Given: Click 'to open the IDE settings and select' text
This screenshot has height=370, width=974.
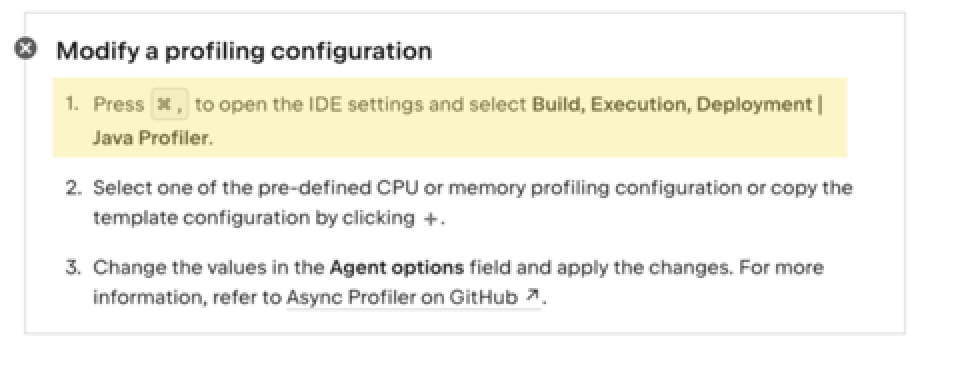Looking at the screenshot, I should (360, 104).
